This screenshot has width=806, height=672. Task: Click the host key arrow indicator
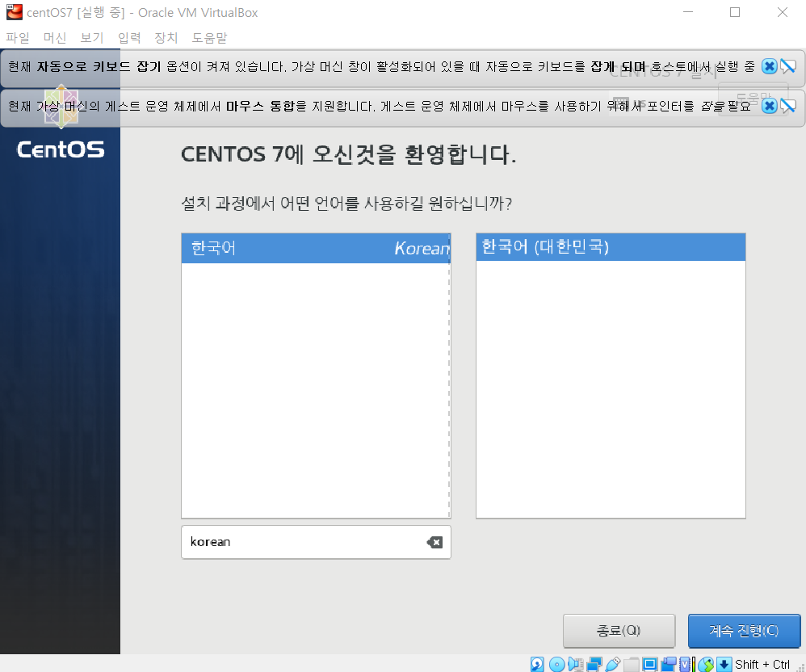tap(724, 664)
